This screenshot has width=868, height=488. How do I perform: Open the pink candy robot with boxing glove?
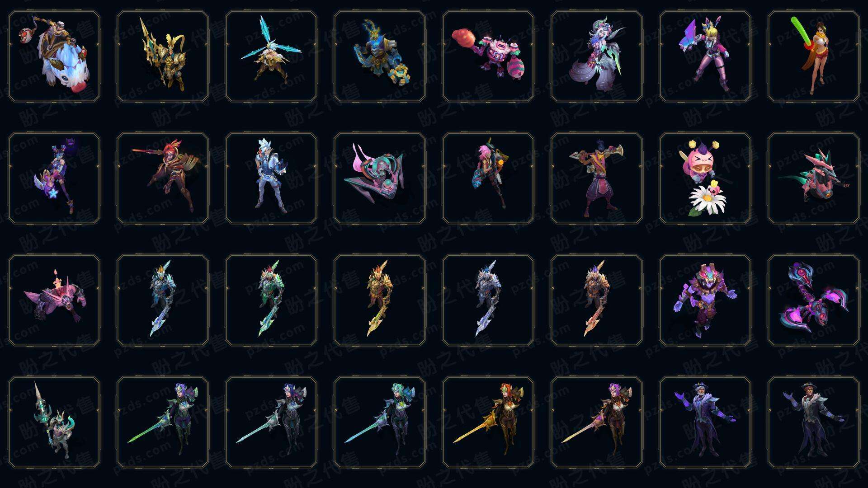488,56
